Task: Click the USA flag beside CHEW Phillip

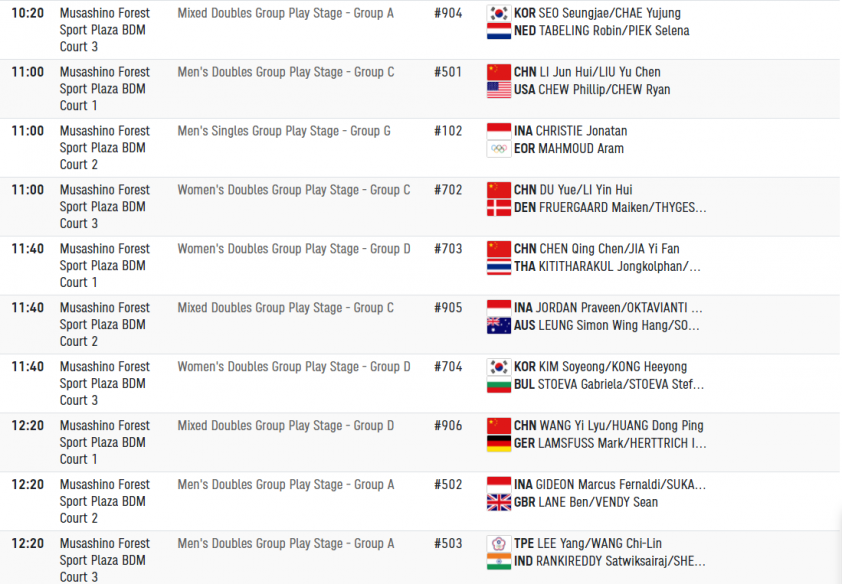Action: tap(498, 90)
